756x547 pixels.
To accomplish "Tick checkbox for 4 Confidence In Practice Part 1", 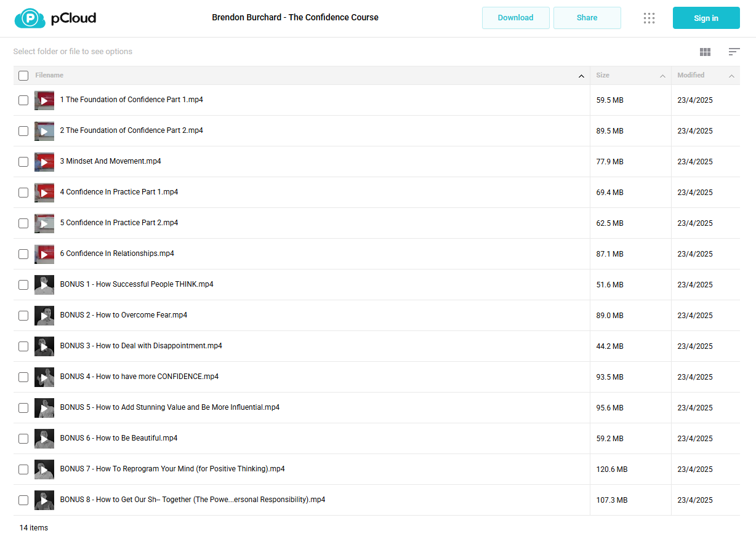I will point(23,193).
